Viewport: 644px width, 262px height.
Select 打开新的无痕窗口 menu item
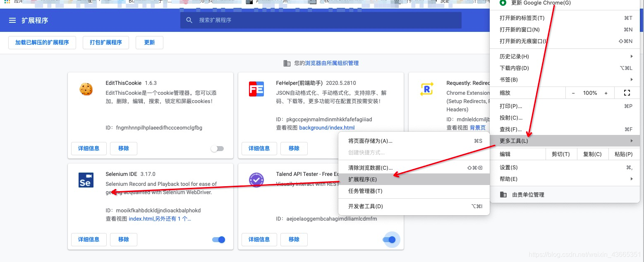[565, 41]
